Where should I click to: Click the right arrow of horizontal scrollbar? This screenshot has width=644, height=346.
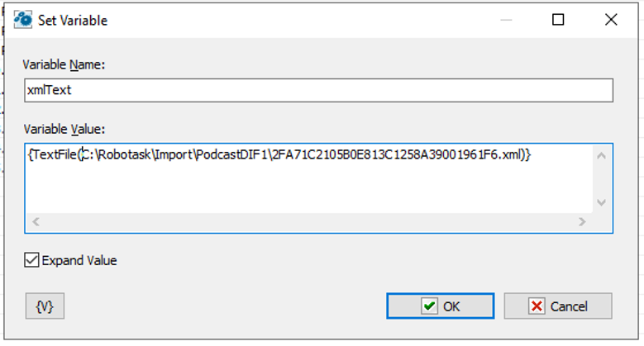582,222
